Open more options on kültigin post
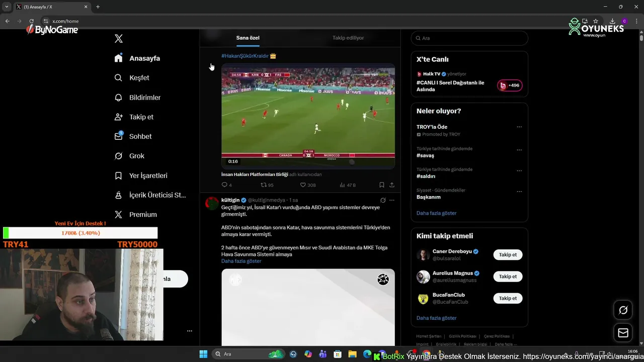The image size is (644, 362). tap(392, 200)
